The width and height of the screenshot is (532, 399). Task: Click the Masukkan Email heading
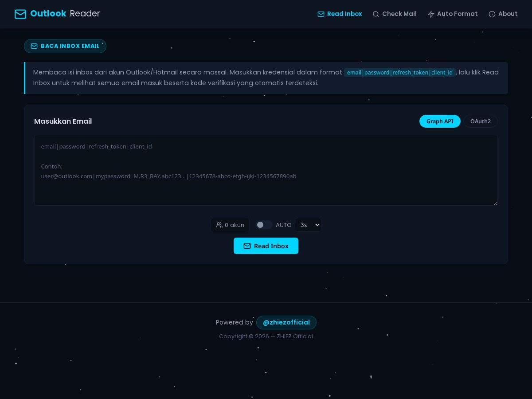[63, 121]
